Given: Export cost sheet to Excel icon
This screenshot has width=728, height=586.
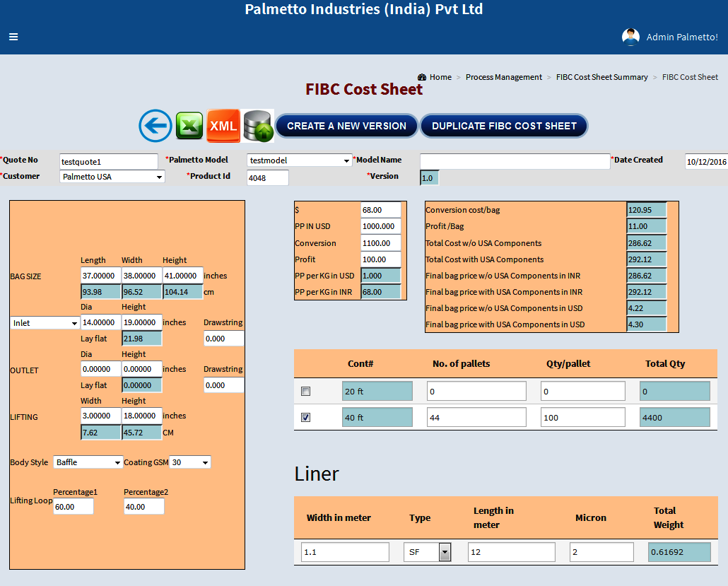Looking at the screenshot, I should tap(189, 126).
